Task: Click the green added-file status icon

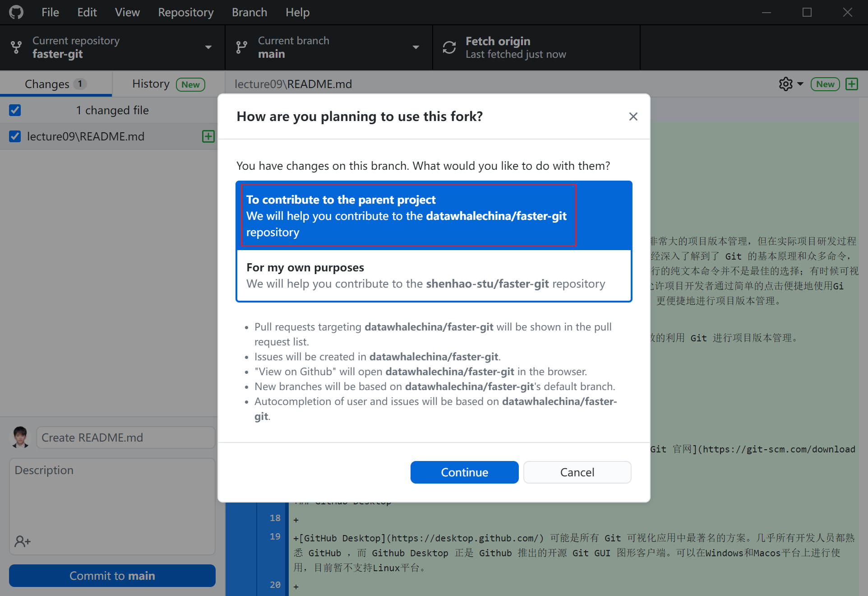Action: [x=208, y=136]
